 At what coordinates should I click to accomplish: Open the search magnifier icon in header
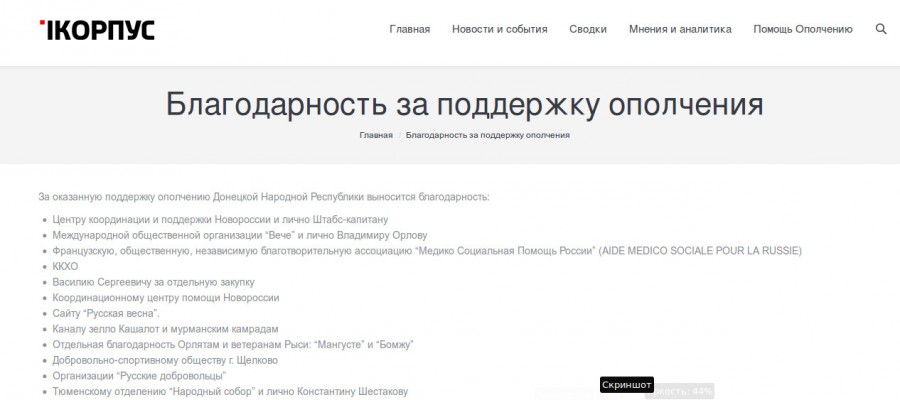click(881, 29)
